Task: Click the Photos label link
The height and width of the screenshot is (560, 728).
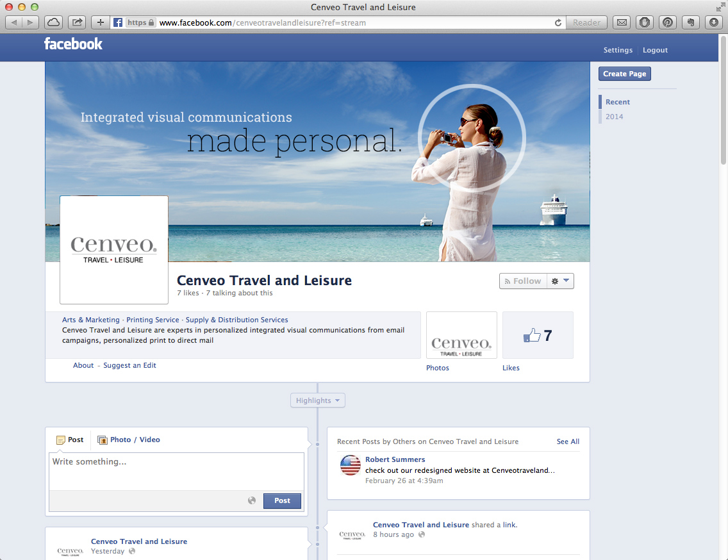Action: [x=437, y=368]
